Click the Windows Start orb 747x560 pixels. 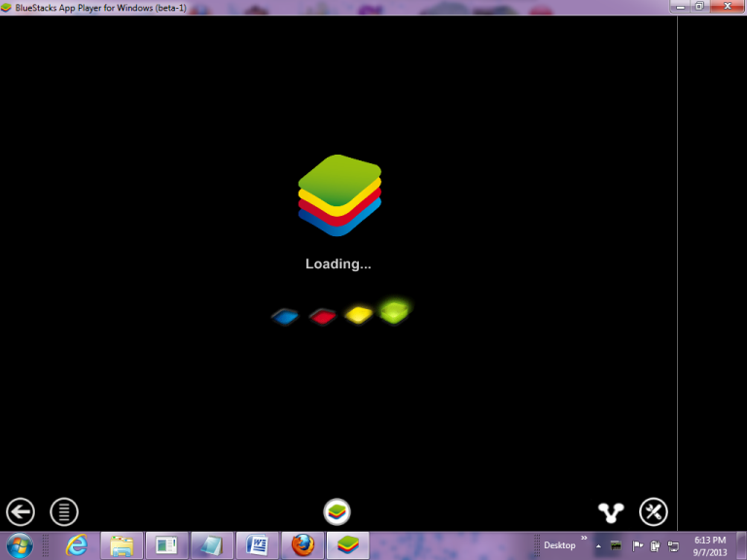click(19, 545)
